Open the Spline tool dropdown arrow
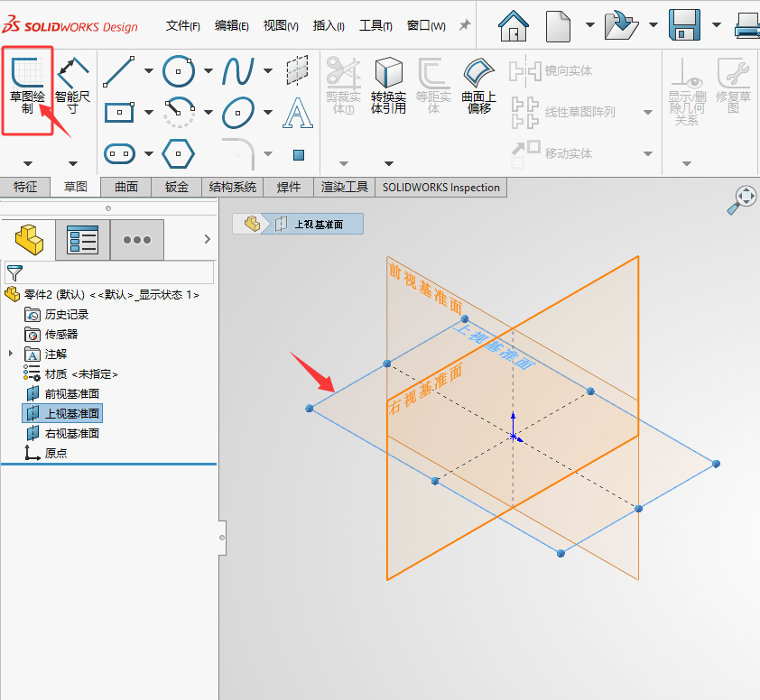The width and height of the screenshot is (760, 700). [x=268, y=70]
